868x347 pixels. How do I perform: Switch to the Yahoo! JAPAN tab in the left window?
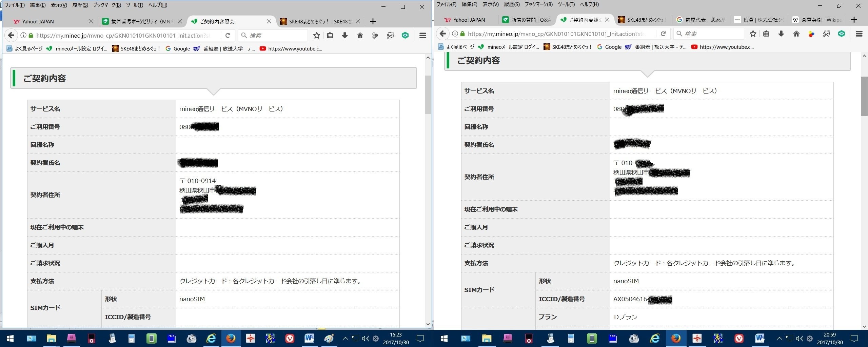[38, 21]
